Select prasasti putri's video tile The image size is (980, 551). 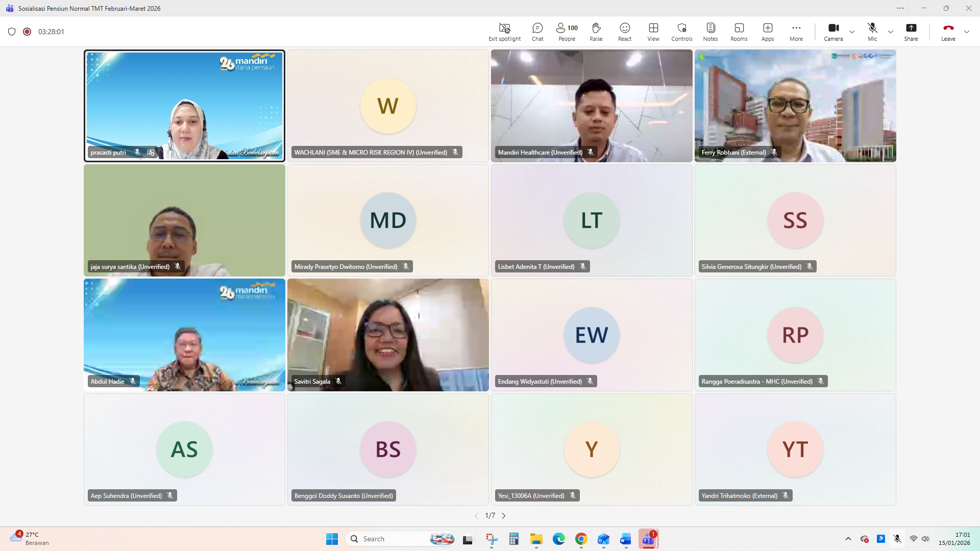(x=184, y=106)
